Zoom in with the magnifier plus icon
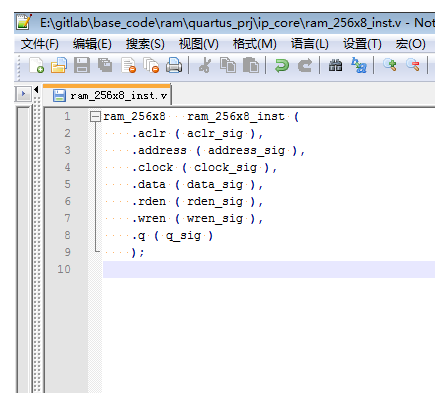448x406 pixels. [390, 65]
